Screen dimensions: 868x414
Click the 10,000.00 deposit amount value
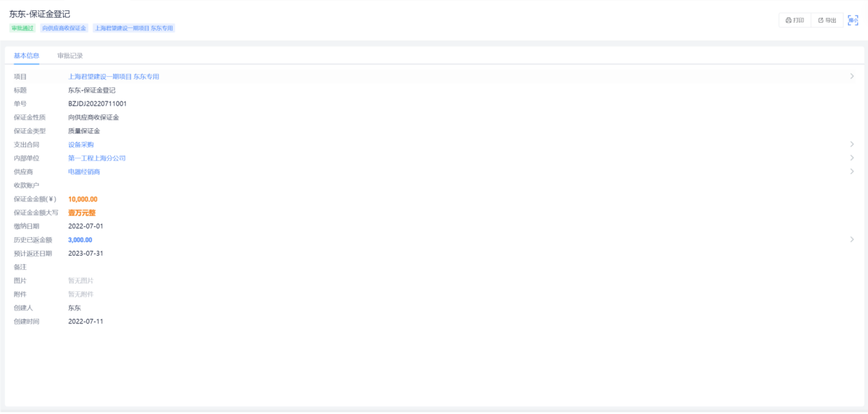pos(83,199)
